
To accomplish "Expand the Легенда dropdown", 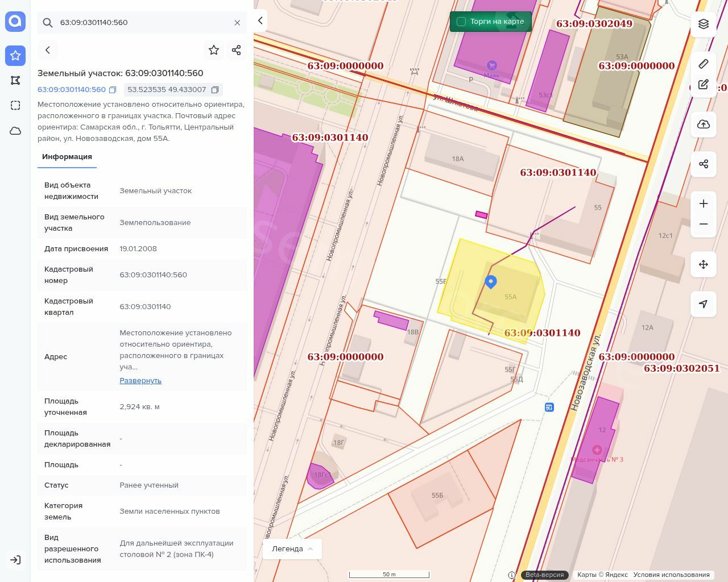I will click(x=292, y=549).
